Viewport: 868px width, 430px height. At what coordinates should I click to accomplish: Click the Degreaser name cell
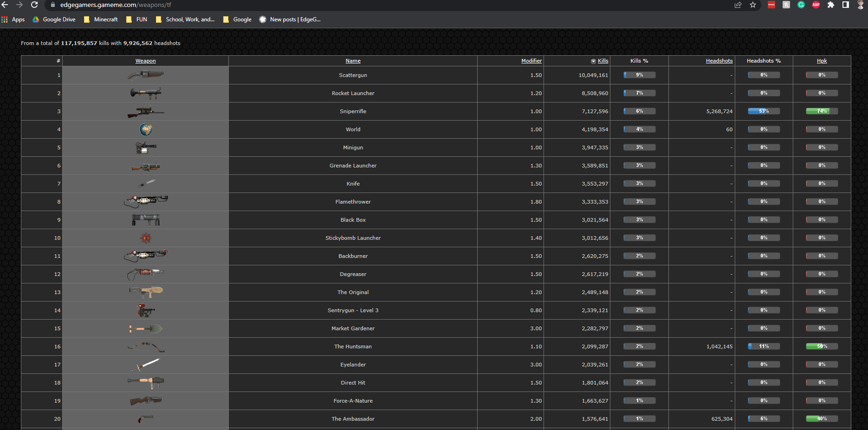(353, 274)
